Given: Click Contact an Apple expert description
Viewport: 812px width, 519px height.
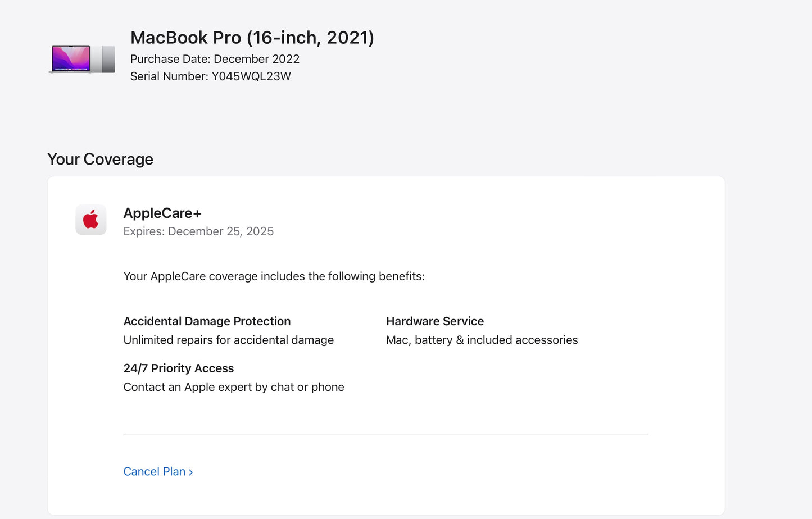Looking at the screenshot, I should pos(233,387).
